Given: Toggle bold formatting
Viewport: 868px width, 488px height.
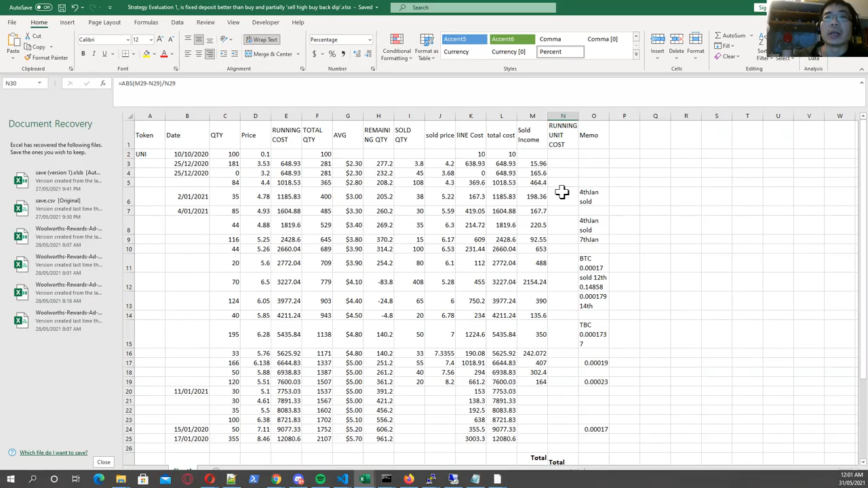Looking at the screenshot, I should click(x=83, y=54).
